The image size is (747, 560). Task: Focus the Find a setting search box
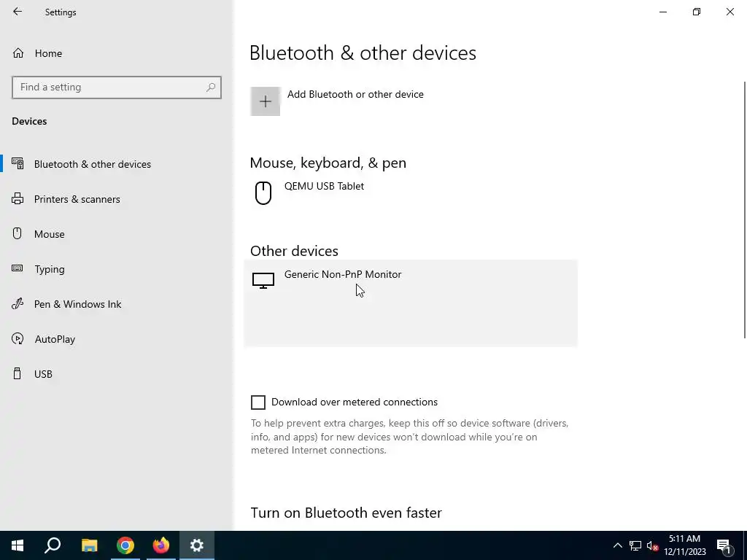pyautogui.click(x=117, y=87)
